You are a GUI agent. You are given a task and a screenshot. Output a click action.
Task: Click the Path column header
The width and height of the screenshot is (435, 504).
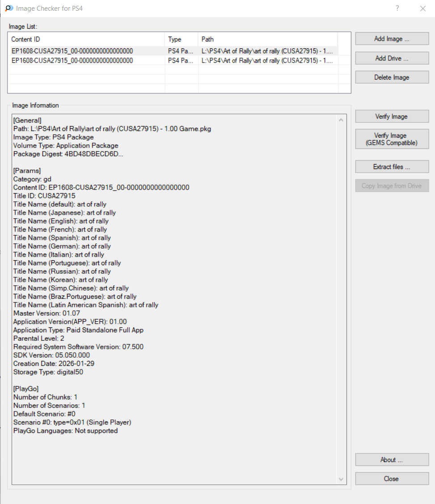267,39
